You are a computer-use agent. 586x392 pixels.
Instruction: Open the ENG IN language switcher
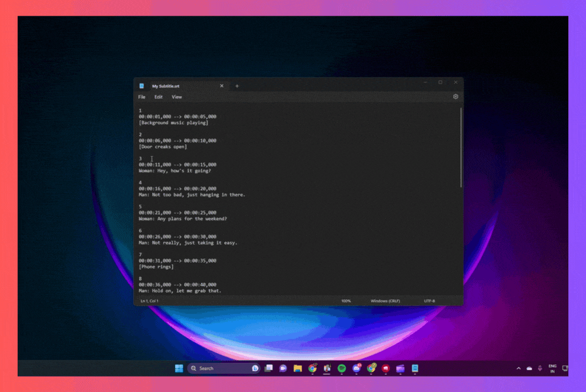click(x=552, y=369)
